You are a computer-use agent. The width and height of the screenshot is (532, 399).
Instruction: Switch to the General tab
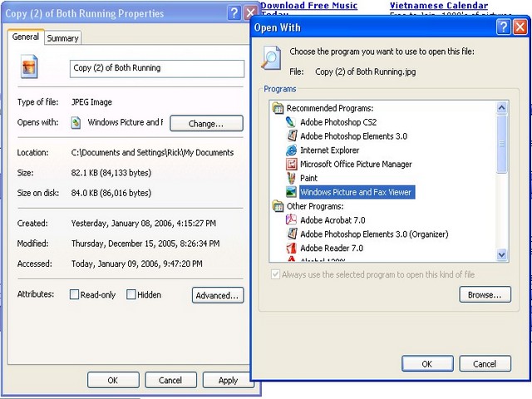pyautogui.click(x=26, y=37)
